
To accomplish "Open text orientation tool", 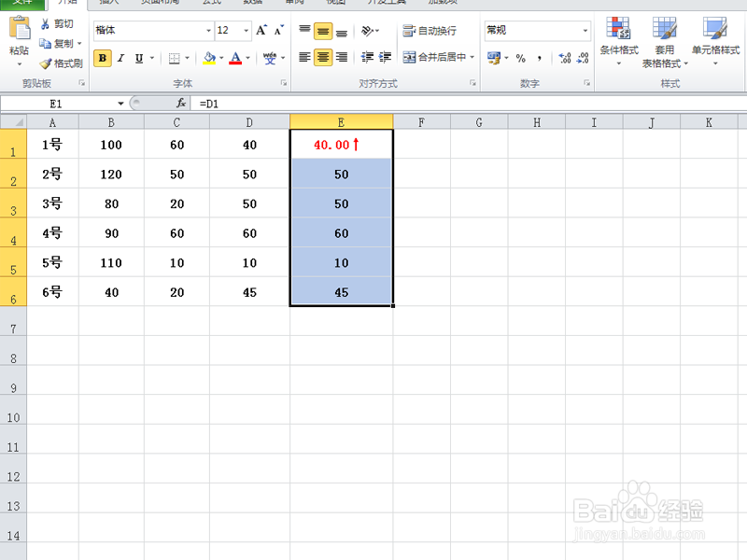I will pyautogui.click(x=367, y=31).
